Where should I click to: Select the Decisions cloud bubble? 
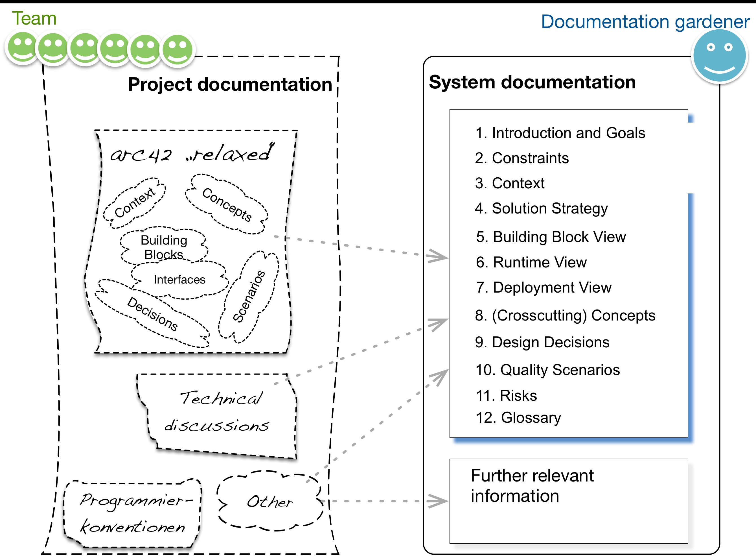(x=152, y=313)
